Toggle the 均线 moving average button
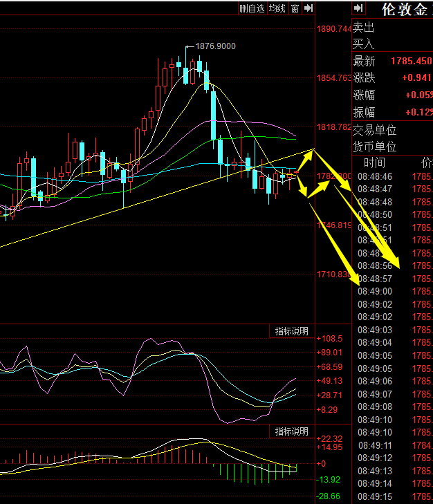The image size is (433, 504). (277, 8)
